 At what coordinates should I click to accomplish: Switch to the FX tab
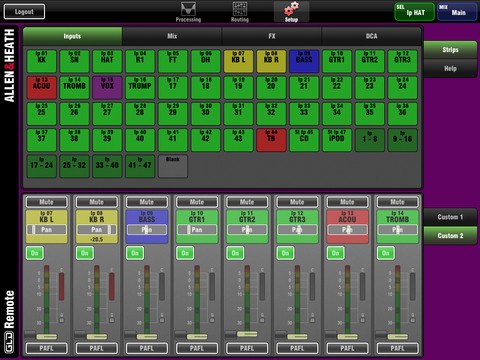click(x=272, y=36)
